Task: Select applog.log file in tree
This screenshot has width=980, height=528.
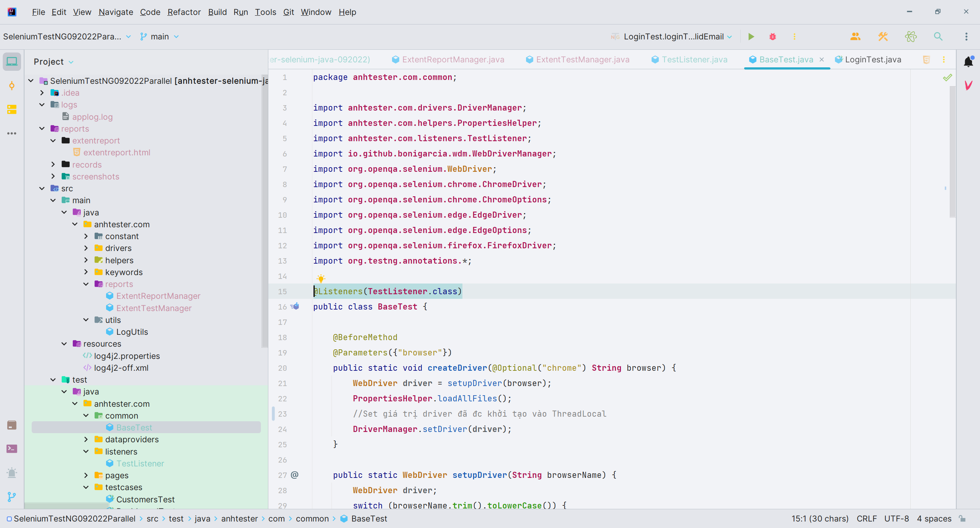Action: [x=92, y=117]
